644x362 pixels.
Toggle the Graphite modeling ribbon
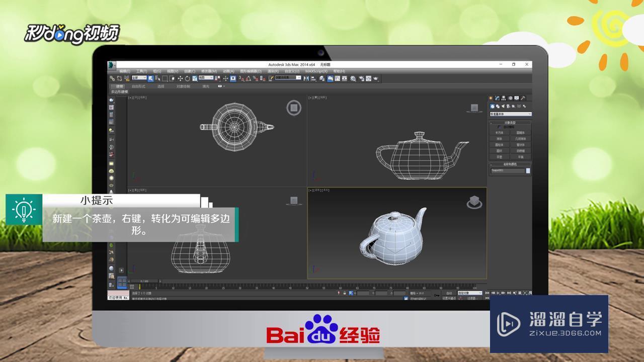pos(330,78)
